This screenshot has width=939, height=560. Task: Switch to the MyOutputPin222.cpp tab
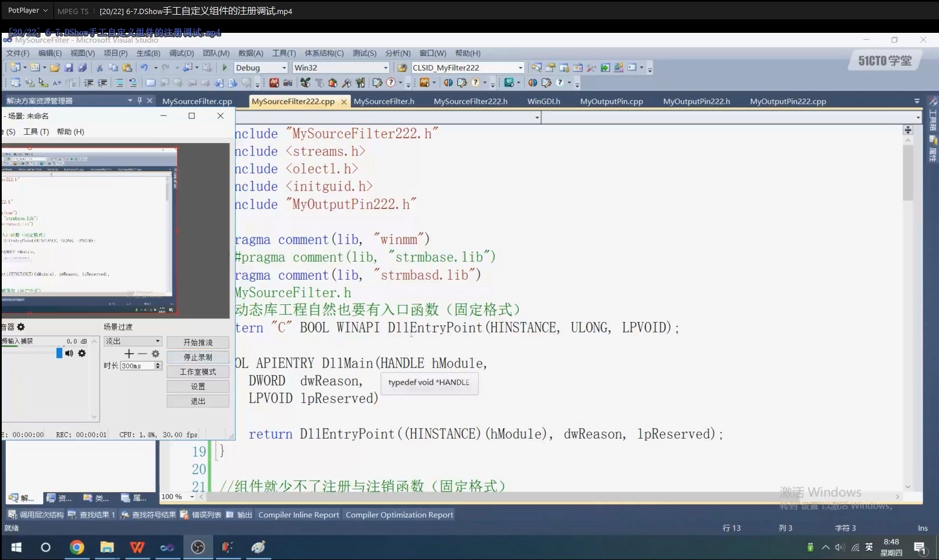(x=788, y=101)
